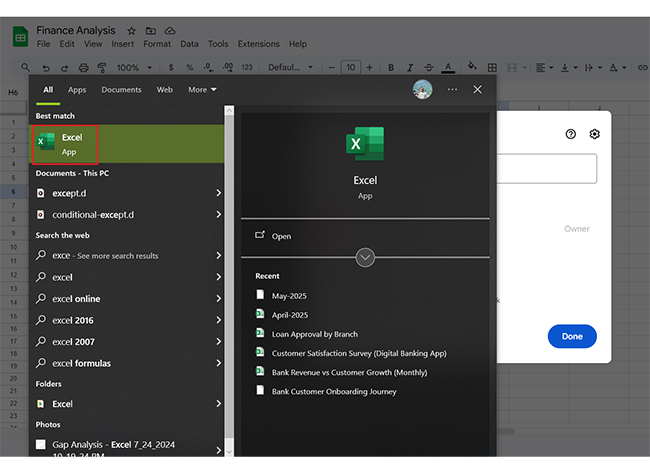Click the Redo icon in Sheets toolbar
Viewport: 650px width, 473px height.
pos(64,68)
